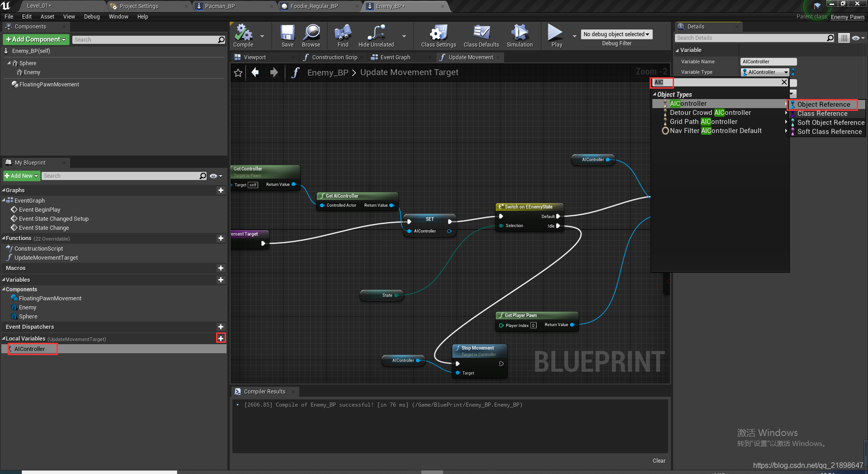Image resolution: width=868 pixels, height=474 pixels.
Task: Focus the Search Details field
Action: (751, 38)
